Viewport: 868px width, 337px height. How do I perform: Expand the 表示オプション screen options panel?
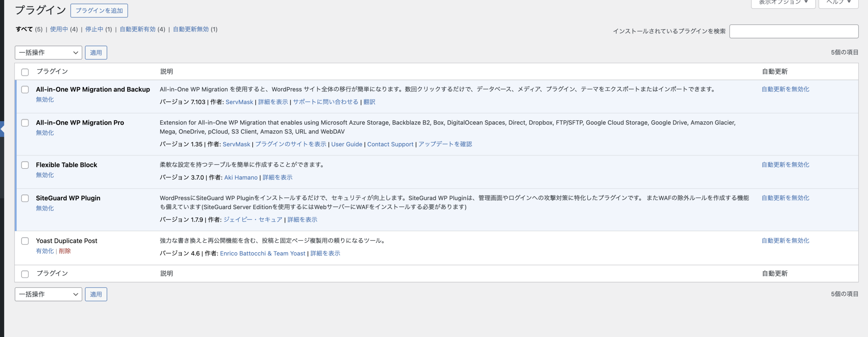tap(783, 3)
